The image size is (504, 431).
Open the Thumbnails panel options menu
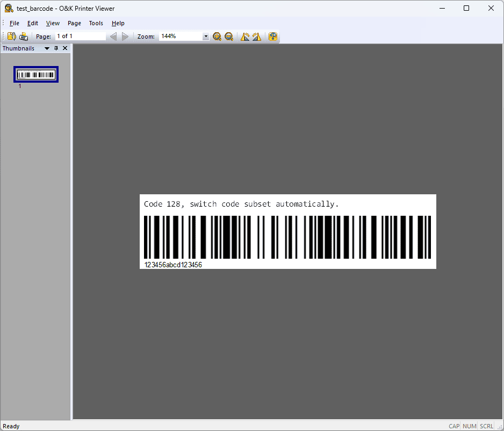click(x=47, y=48)
